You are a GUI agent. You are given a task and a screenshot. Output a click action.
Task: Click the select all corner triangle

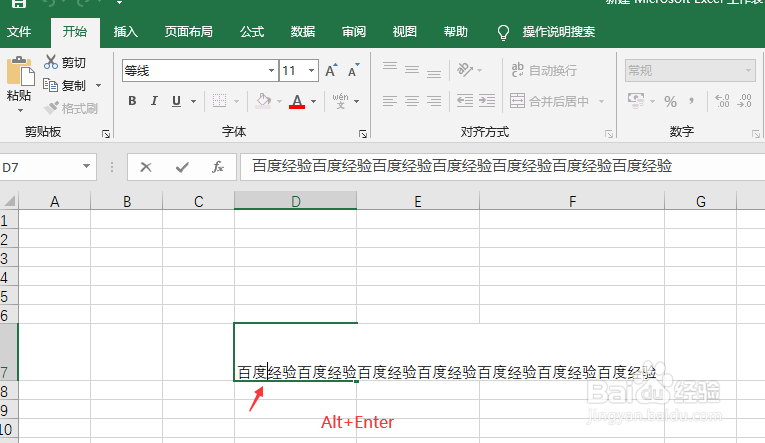click(x=9, y=201)
